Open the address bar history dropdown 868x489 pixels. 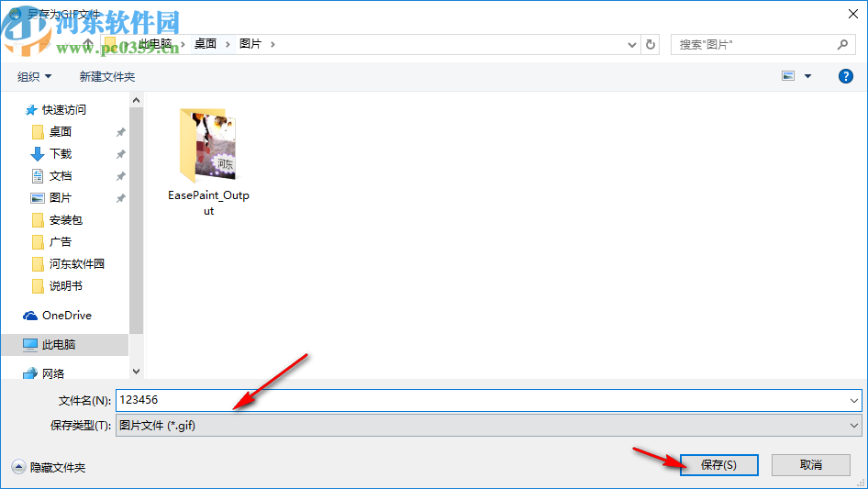631,44
